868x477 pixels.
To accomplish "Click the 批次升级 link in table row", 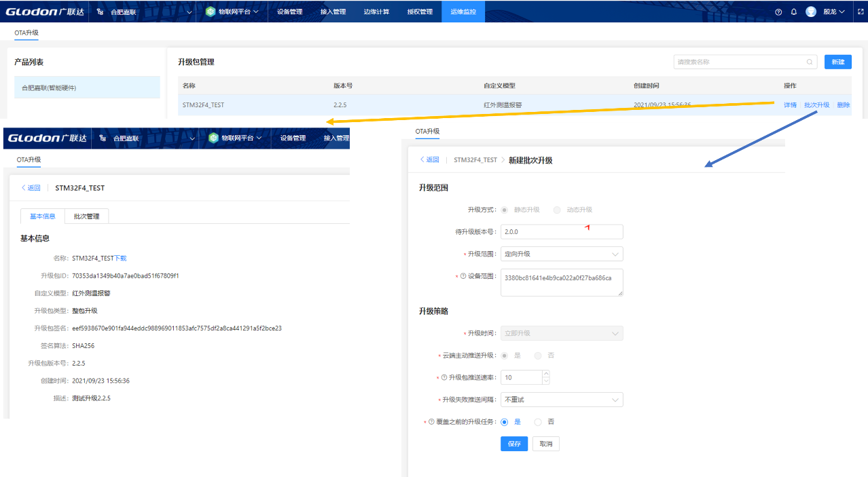I will [816, 105].
